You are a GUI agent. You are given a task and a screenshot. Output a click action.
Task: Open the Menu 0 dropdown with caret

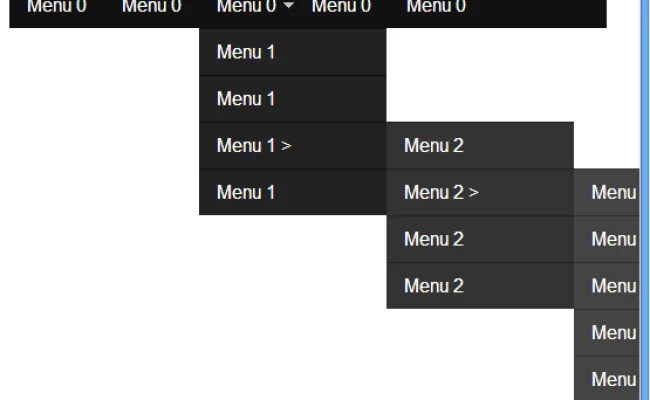[x=255, y=7]
